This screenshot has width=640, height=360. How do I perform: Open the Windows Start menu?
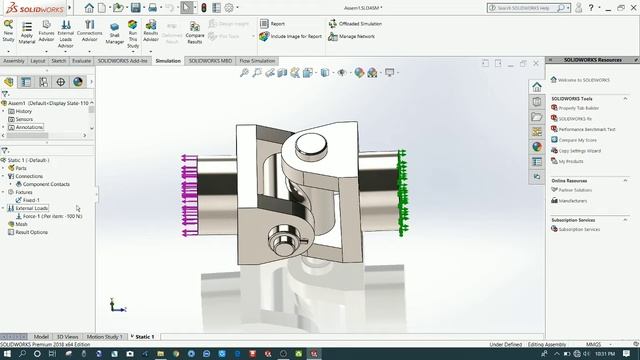(x=7, y=354)
